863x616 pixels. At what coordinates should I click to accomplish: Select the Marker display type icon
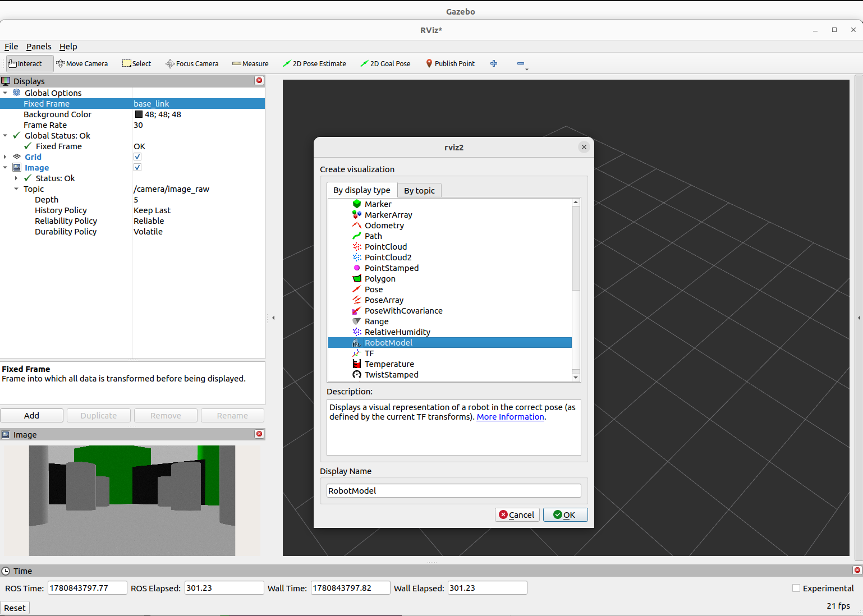click(x=357, y=204)
